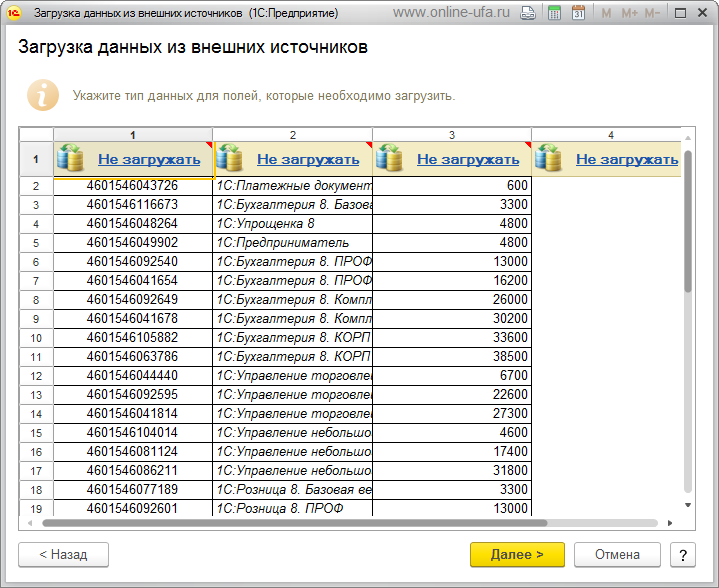Click the scroll up arrow
The width and height of the screenshot is (719, 588).
click(687, 138)
